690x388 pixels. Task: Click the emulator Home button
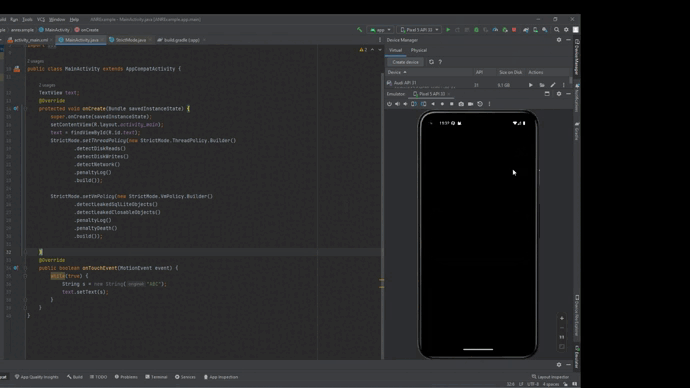point(442,104)
